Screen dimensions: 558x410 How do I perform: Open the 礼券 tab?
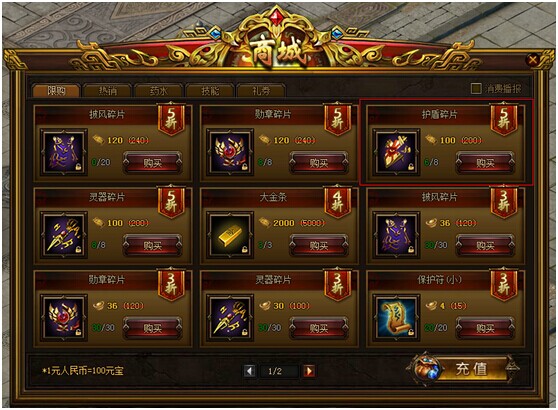(x=261, y=90)
